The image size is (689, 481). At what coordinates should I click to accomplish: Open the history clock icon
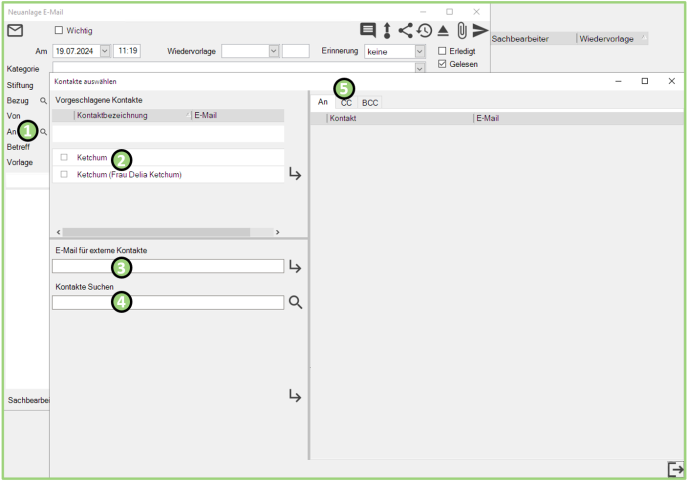click(x=425, y=30)
